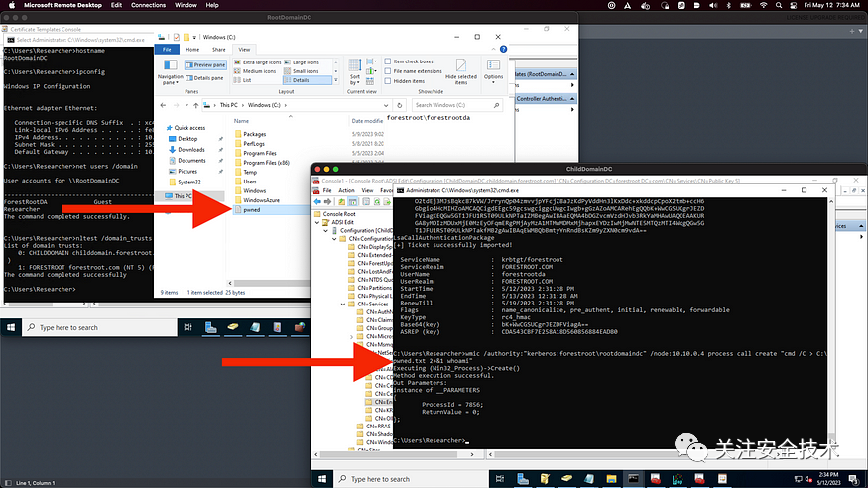Screen dimensions: 868x488
Task: Click the cmd window vertical scrollbar
Action: tap(831, 321)
